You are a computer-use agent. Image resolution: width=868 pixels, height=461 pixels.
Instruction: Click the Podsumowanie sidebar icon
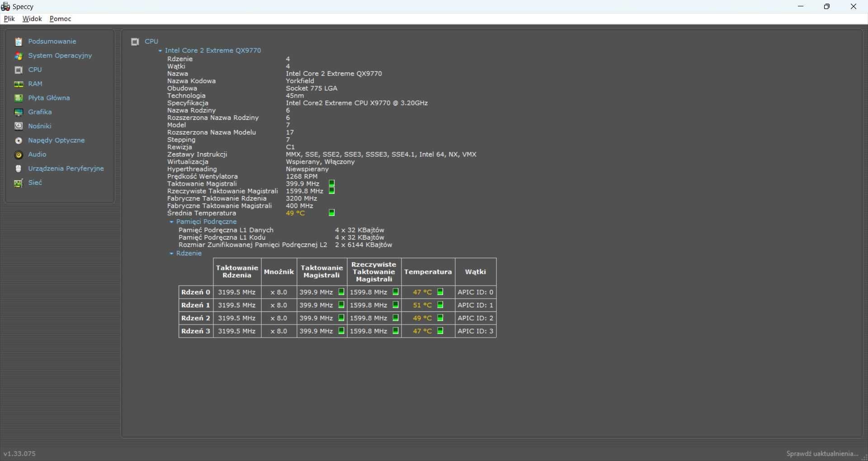(x=19, y=42)
